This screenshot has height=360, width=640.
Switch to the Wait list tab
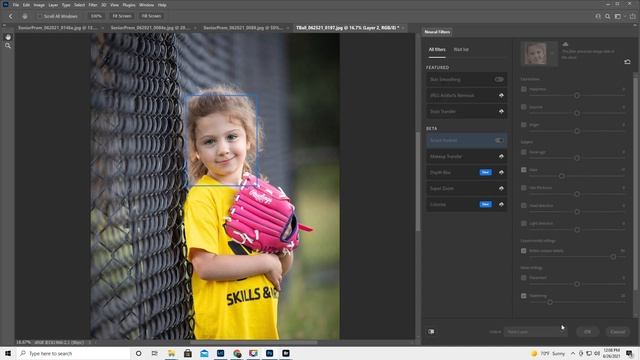(461, 50)
